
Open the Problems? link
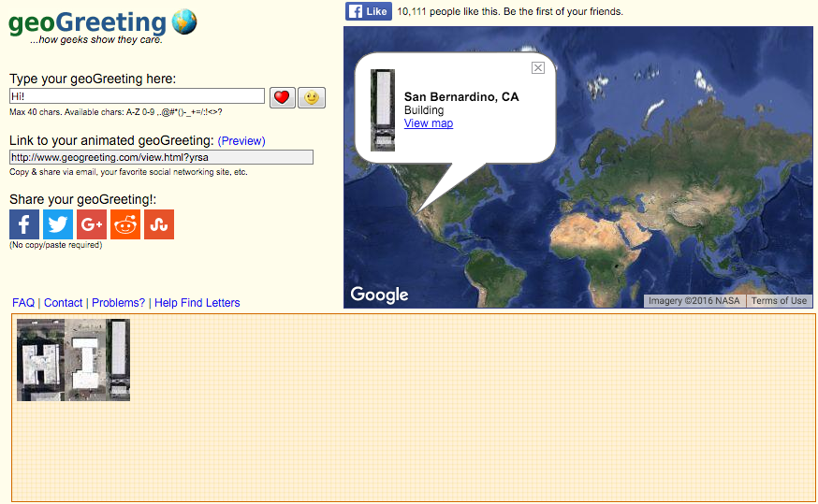click(119, 303)
